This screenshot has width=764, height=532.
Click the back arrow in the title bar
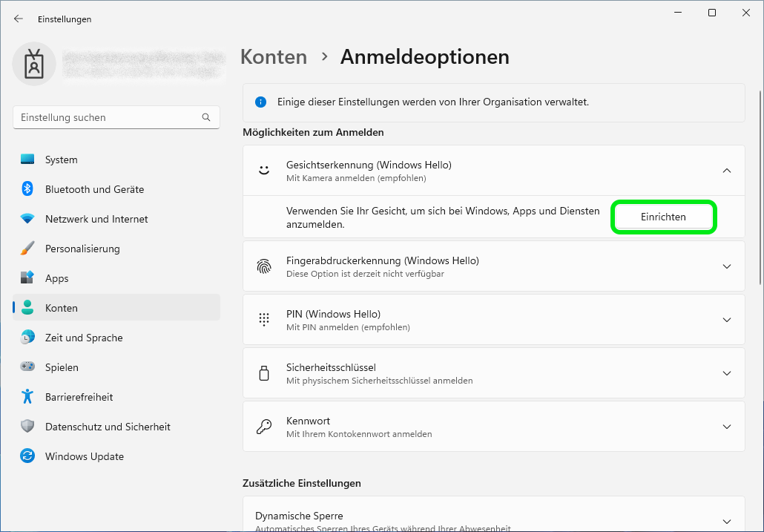coord(19,19)
